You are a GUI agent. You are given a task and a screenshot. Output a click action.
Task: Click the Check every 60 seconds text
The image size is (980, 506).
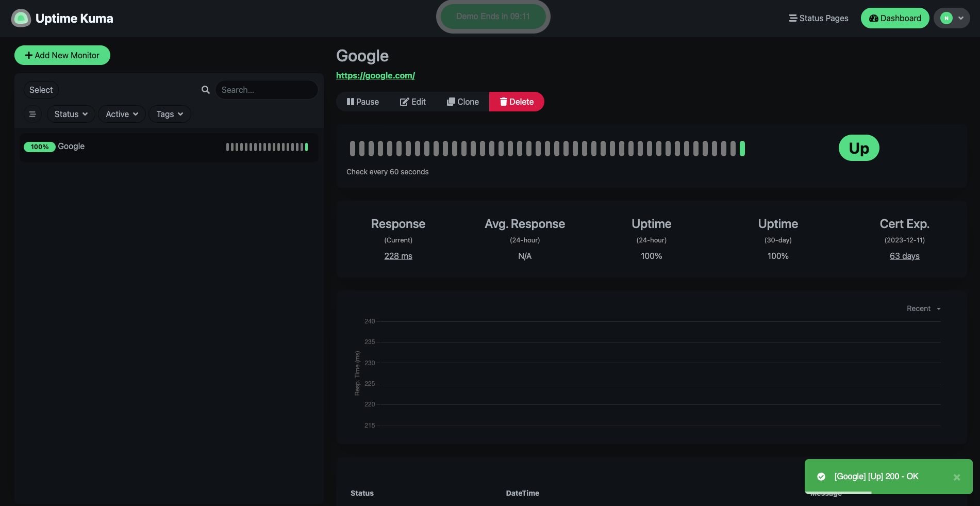pos(388,172)
